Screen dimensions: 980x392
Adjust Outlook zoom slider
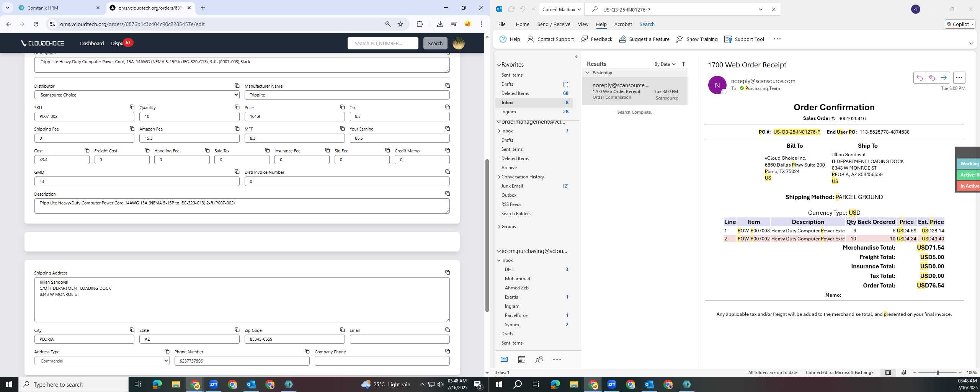click(938, 372)
